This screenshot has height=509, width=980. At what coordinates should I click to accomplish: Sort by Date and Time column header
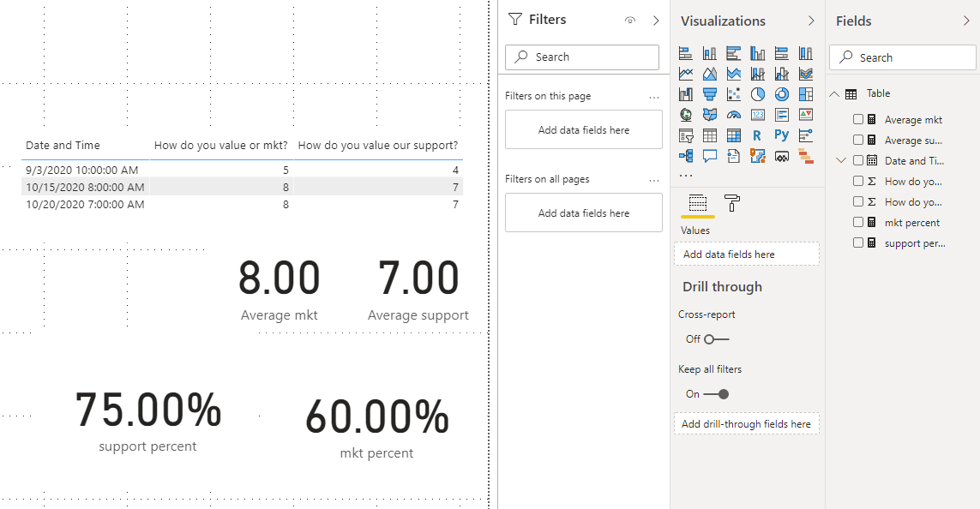coord(63,146)
